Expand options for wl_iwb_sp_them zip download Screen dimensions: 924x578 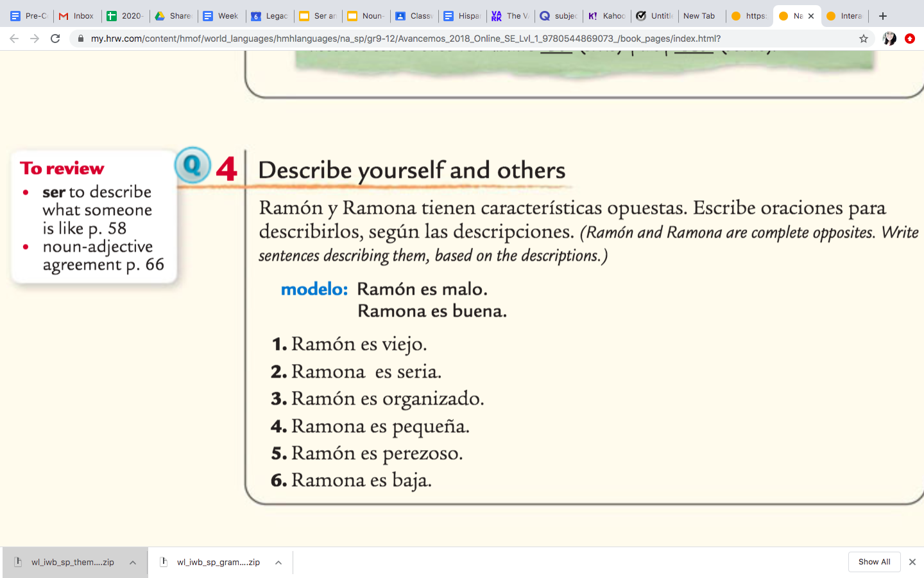(x=133, y=563)
